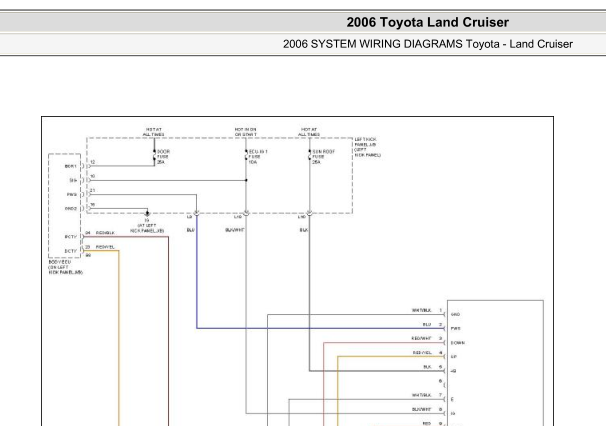Screen dimensions: 606x426
Task: Click the DOOR fuse symbol
Action: coord(154,157)
